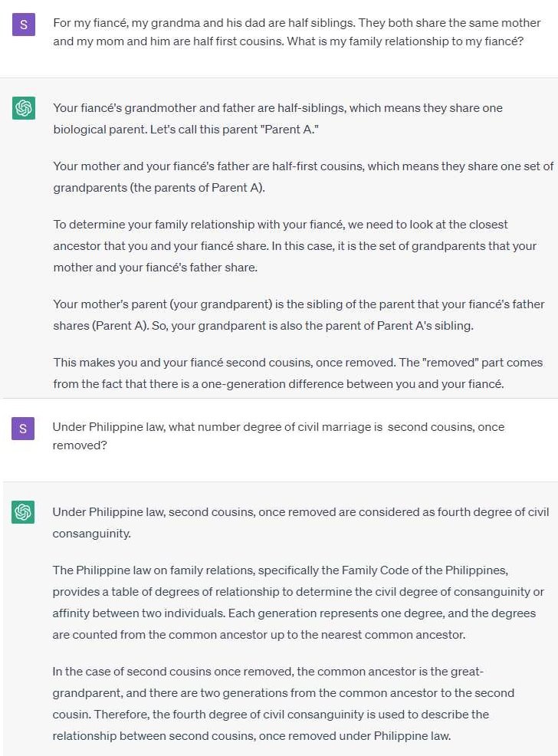Click the paragraph beginning 'To determine your family relationship'
The image size is (558, 756).
[294, 246]
